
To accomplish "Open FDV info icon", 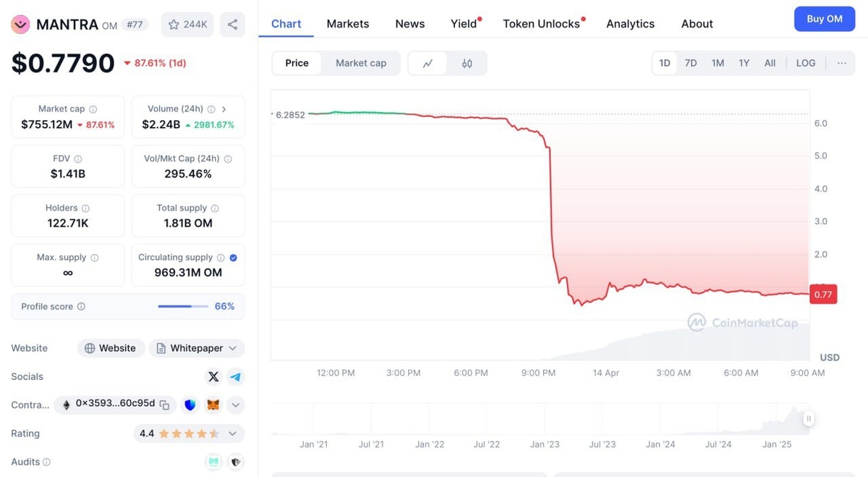I will pyautogui.click(x=78, y=159).
